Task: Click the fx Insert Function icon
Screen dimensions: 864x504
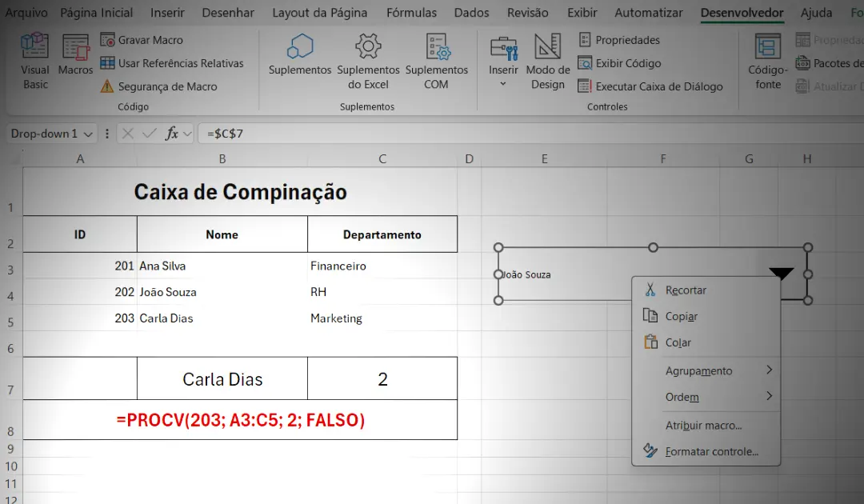Action: 175,134
